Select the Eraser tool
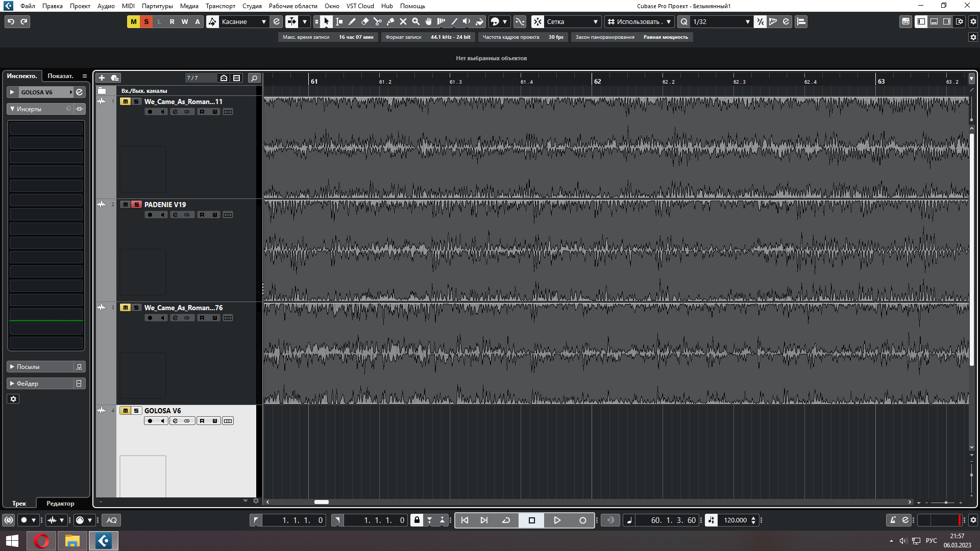Screen dimensions: 980x551 click(365, 21)
